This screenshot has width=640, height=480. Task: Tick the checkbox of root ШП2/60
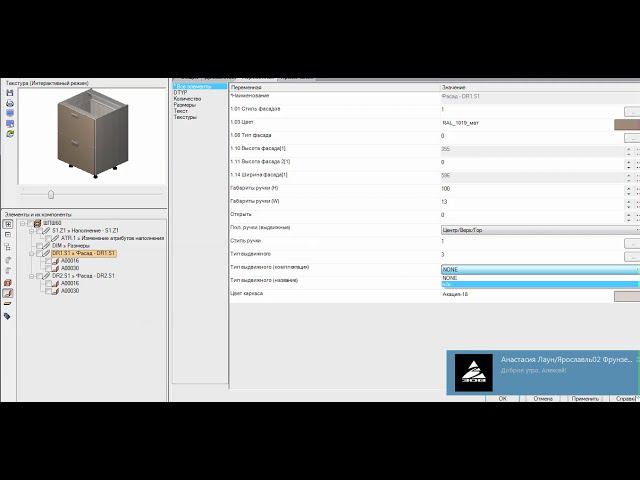coord(30,223)
